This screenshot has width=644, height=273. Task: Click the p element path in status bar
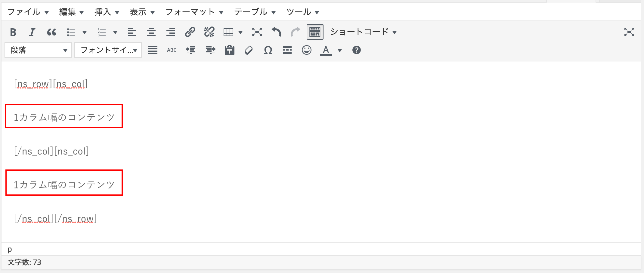click(x=10, y=249)
